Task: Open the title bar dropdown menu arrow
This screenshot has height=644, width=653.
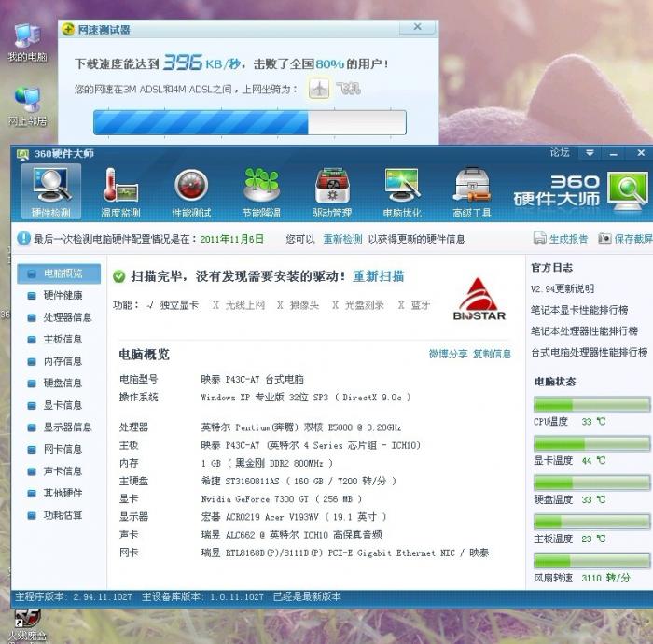Action: [x=590, y=153]
